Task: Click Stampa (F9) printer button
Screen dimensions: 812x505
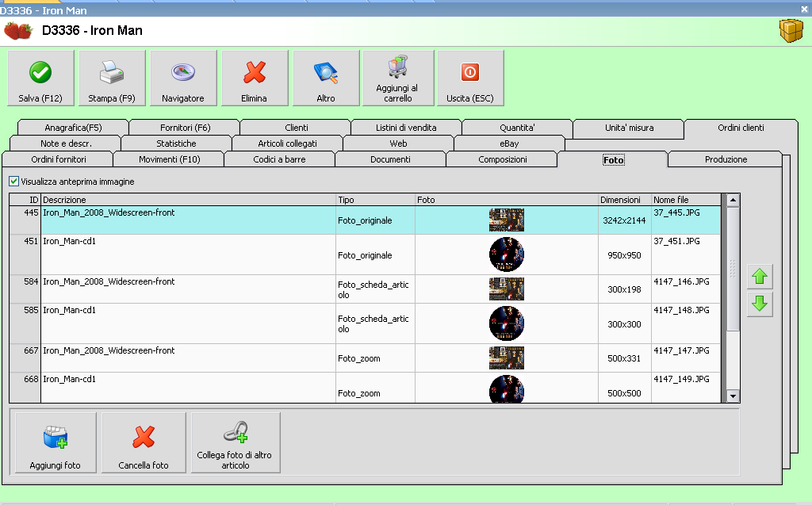Action: pyautogui.click(x=112, y=78)
